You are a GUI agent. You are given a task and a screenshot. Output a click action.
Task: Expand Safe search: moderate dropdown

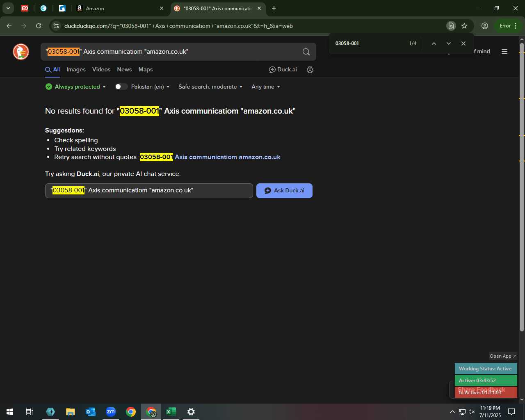210,87
